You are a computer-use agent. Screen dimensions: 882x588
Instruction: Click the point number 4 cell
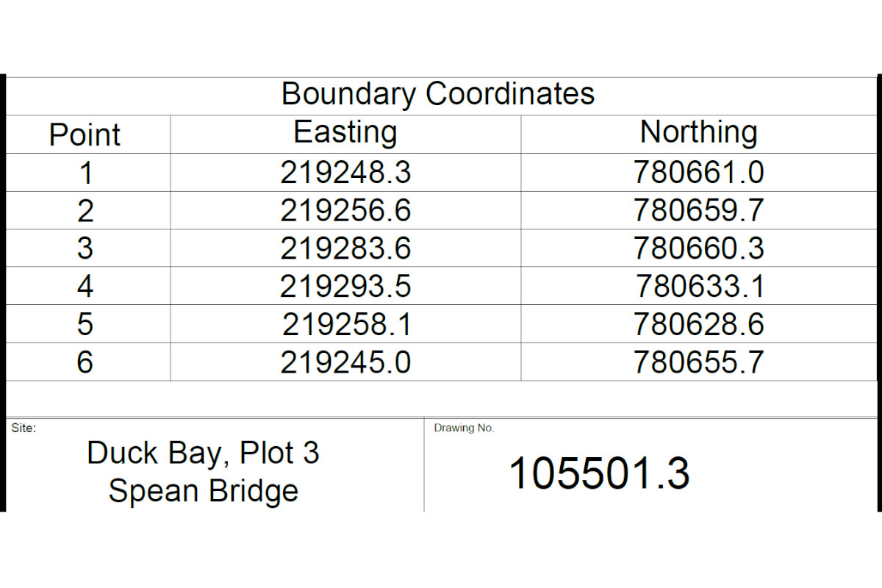pos(85,287)
